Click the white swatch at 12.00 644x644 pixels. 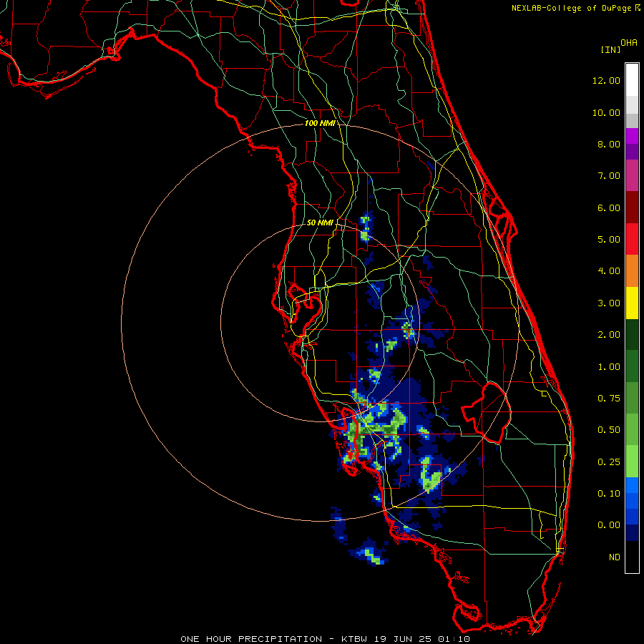[x=632, y=80]
